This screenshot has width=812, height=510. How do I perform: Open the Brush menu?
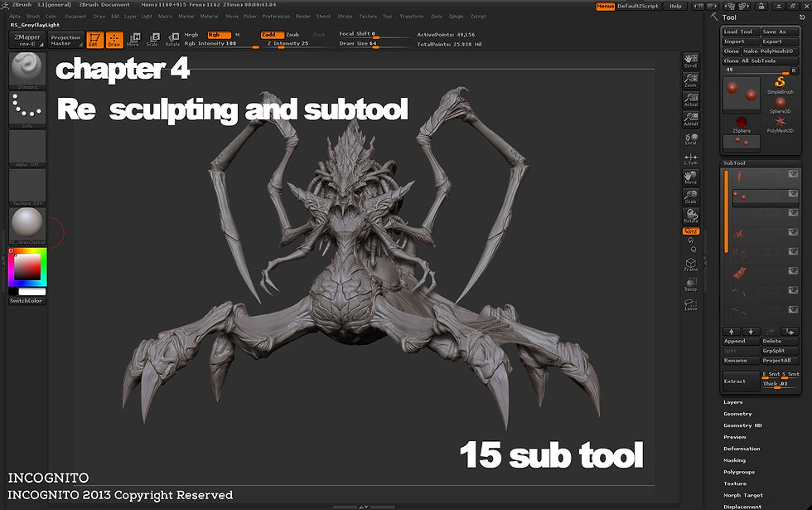[33, 17]
